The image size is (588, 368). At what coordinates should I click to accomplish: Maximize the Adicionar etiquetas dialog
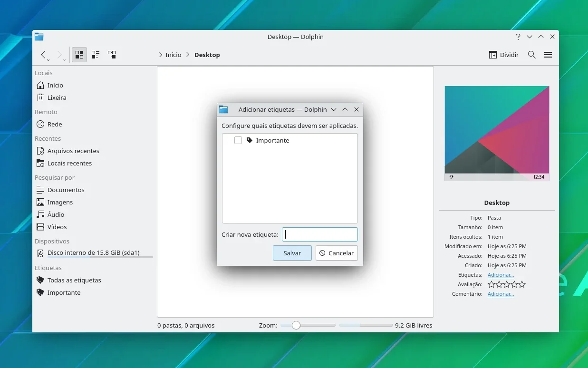(x=345, y=109)
